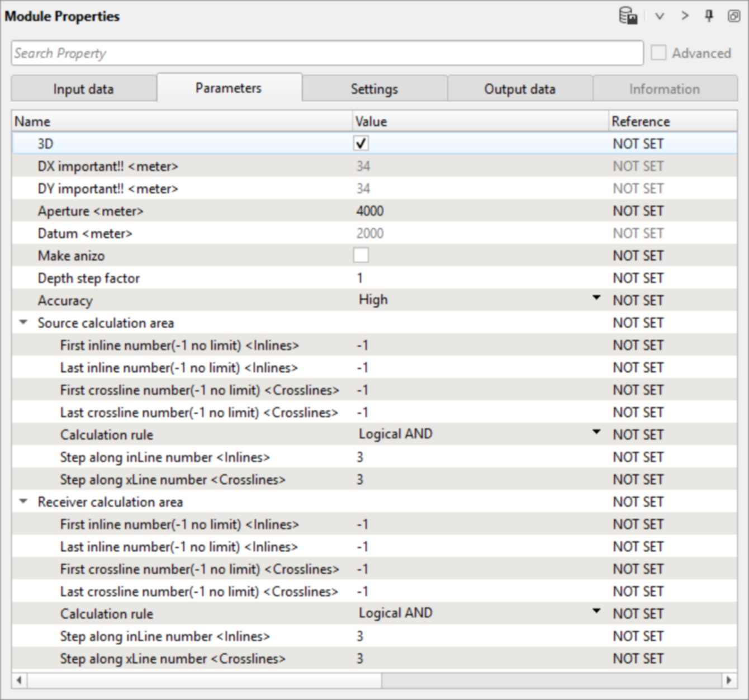Click the down chevron icon in panel header
Image resolution: width=749 pixels, height=700 pixels.
tap(660, 16)
